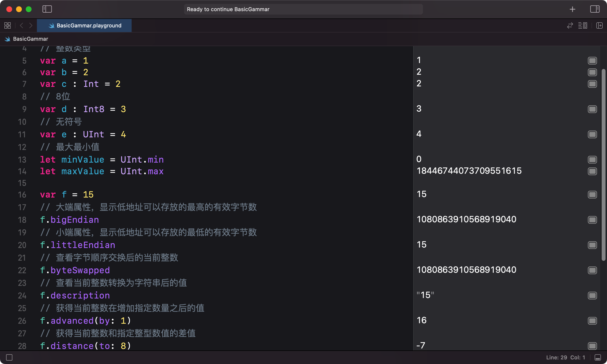Show Quick Look for f.advanced result 16
607x364 pixels.
(x=592, y=321)
